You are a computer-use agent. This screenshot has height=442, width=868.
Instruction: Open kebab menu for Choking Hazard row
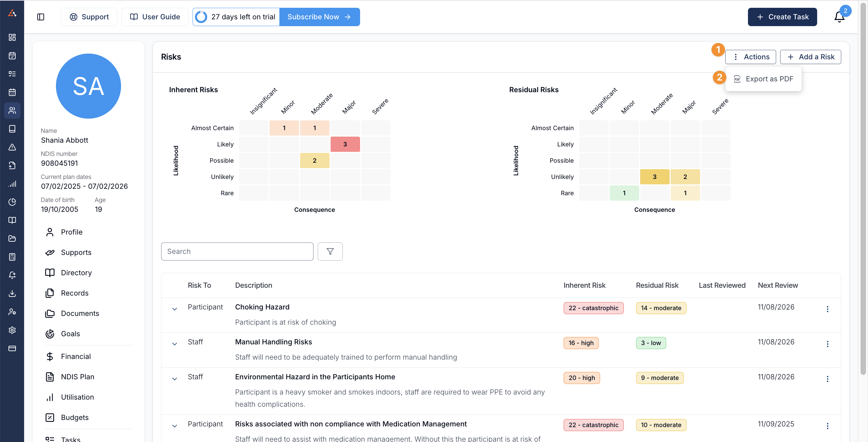click(827, 309)
